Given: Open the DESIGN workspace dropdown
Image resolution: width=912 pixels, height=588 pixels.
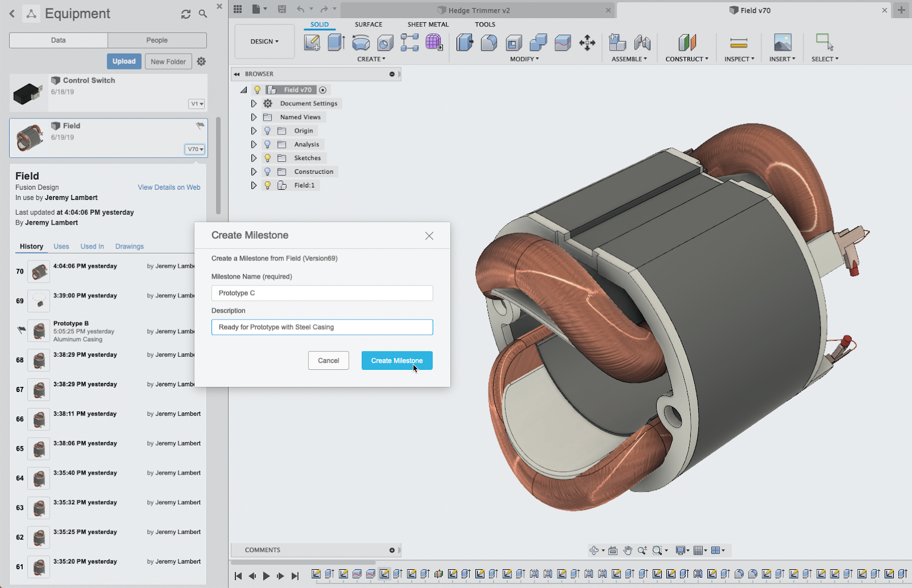Looking at the screenshot, I should tap(264, 42).
